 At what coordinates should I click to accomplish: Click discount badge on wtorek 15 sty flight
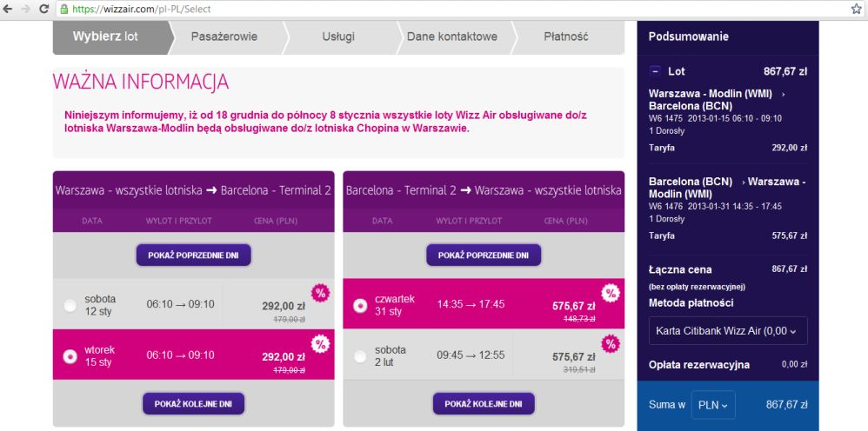[x=320, y=343]
